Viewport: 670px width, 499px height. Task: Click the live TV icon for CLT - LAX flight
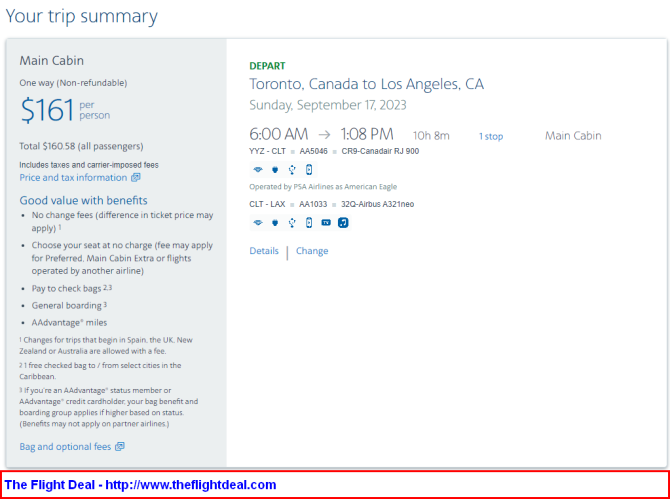326,223
